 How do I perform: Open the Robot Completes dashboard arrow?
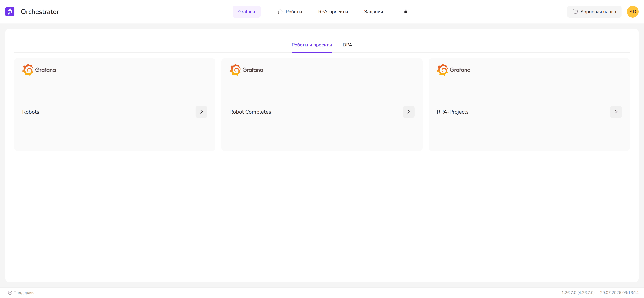[409, 112]
